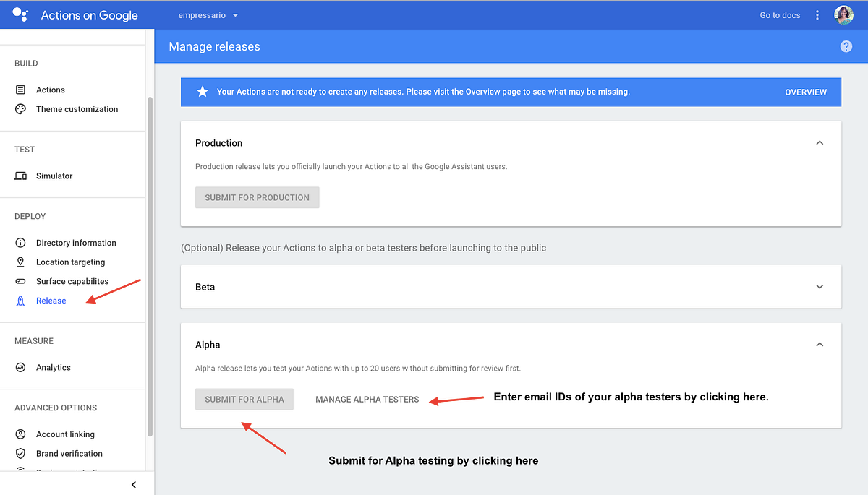Click the Directory information icon
Image resolution: width=868 pixels, height=495 pixels.
(21, 243)
